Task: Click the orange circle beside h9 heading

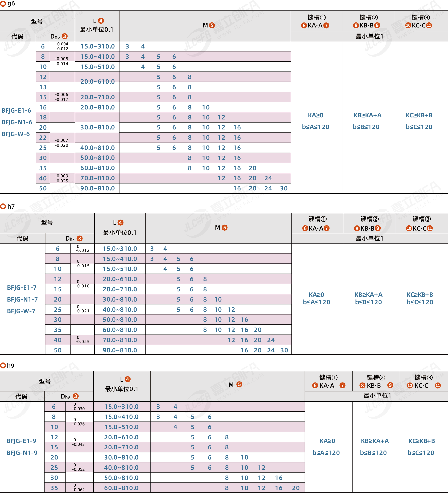Action: [3, 365]
